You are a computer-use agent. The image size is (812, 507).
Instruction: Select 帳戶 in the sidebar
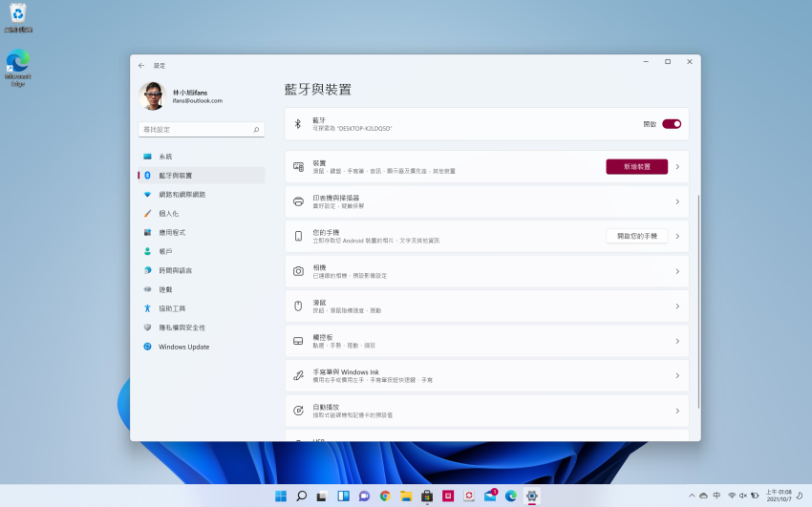coord(202,251)
